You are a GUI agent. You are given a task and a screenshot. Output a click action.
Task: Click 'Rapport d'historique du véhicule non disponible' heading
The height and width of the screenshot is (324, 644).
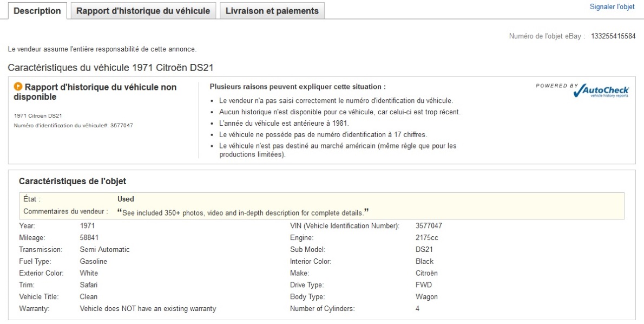click(95, 92)
